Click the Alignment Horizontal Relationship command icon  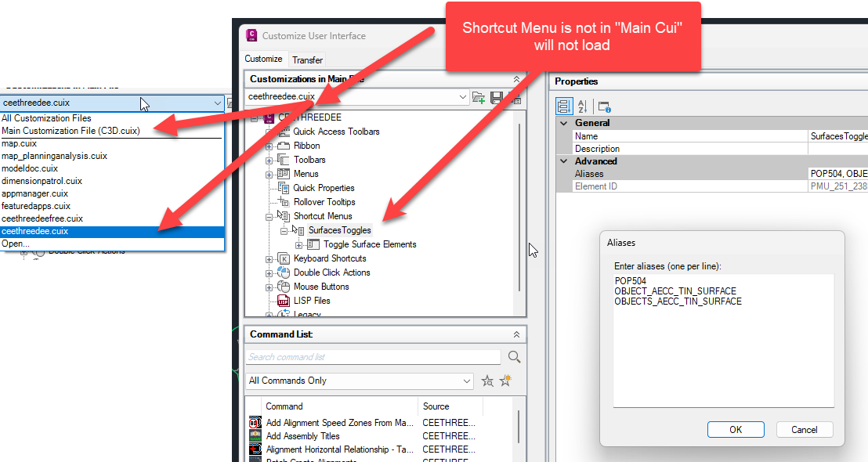pyautogui.click(x=255, y=449)
